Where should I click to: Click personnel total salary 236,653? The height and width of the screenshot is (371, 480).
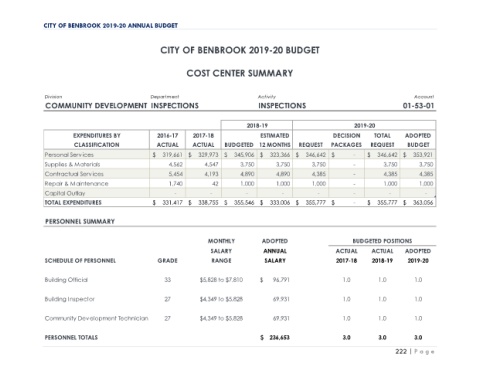(x=279, y=337)
